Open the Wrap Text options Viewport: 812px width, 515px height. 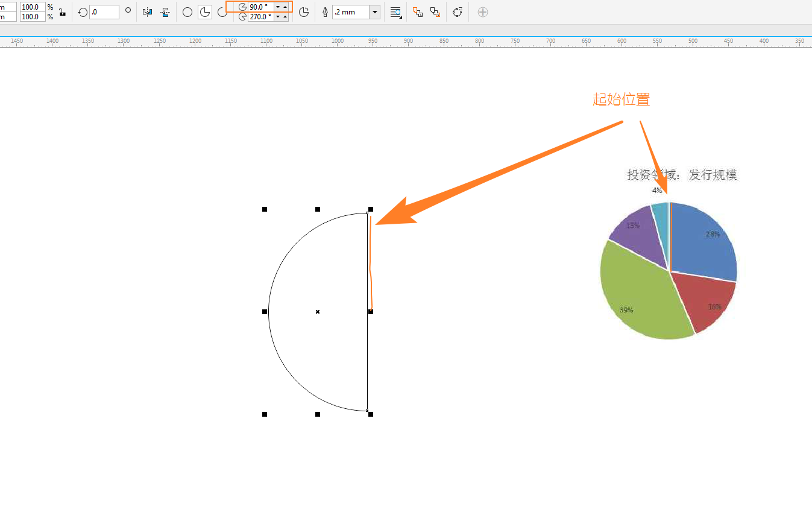[396, 12]
